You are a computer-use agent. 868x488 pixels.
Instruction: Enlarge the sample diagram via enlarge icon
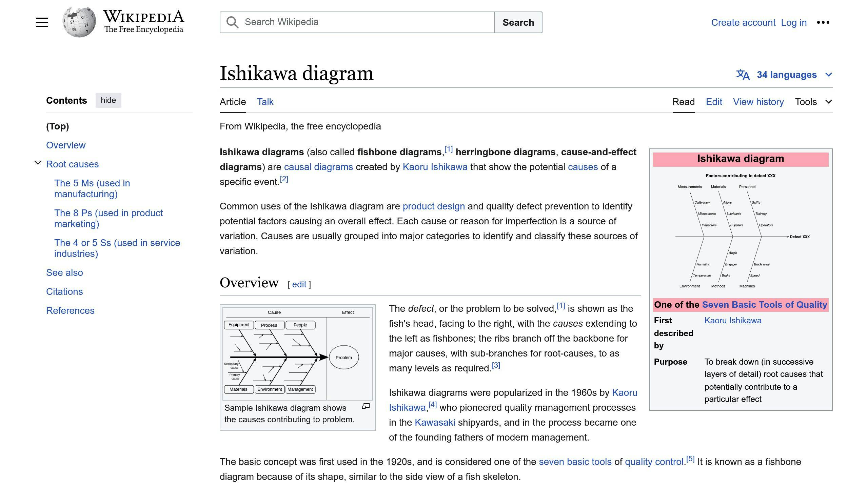point(366,406)
